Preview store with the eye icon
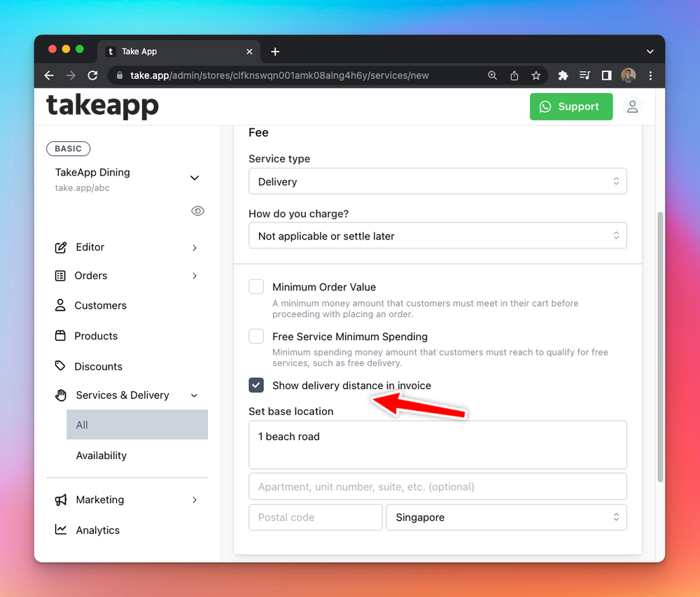 [198, 211]
